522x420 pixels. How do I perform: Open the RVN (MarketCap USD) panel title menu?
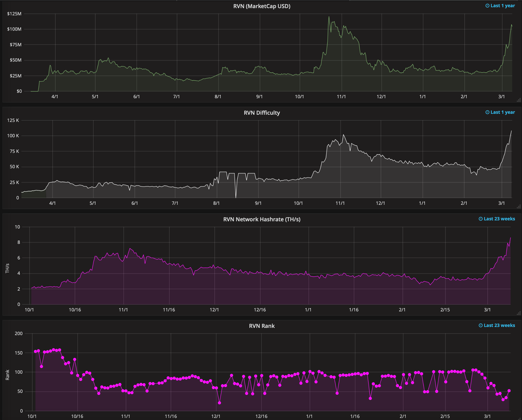tap(262, 6)
